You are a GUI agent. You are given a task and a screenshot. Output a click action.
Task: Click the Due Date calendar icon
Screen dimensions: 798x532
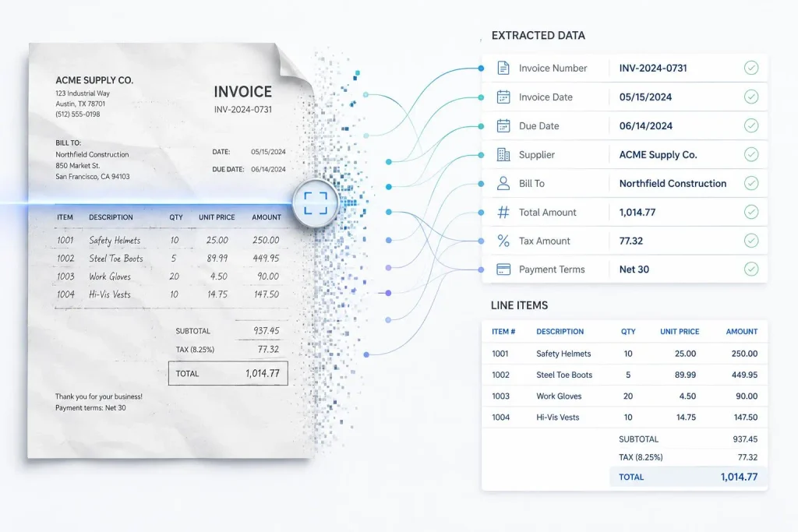pyautogui.click(x=503, y=125)
